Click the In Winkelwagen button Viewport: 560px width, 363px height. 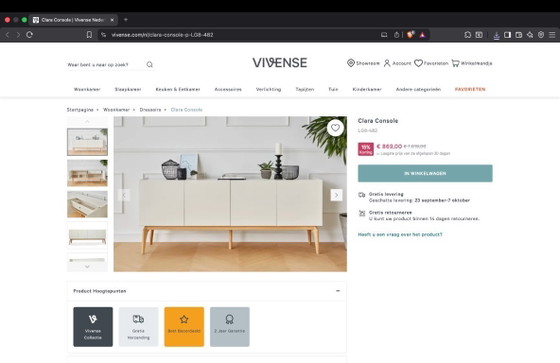pos(425,173)
